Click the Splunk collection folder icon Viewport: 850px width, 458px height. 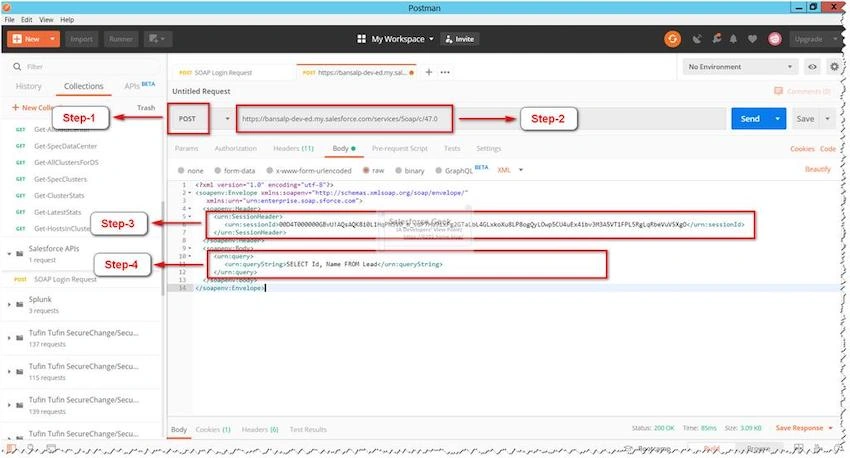point(20,304)
